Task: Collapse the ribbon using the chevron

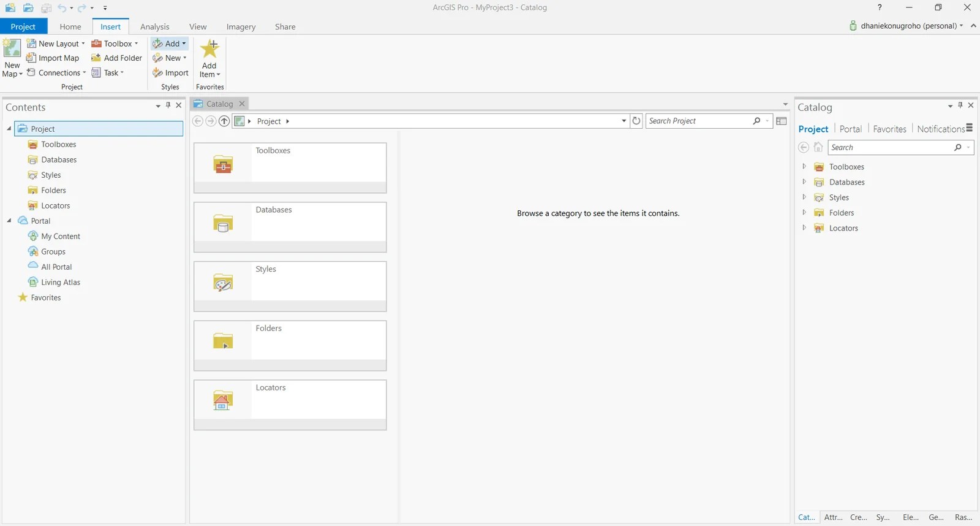Action: click(x=973, y=26)
